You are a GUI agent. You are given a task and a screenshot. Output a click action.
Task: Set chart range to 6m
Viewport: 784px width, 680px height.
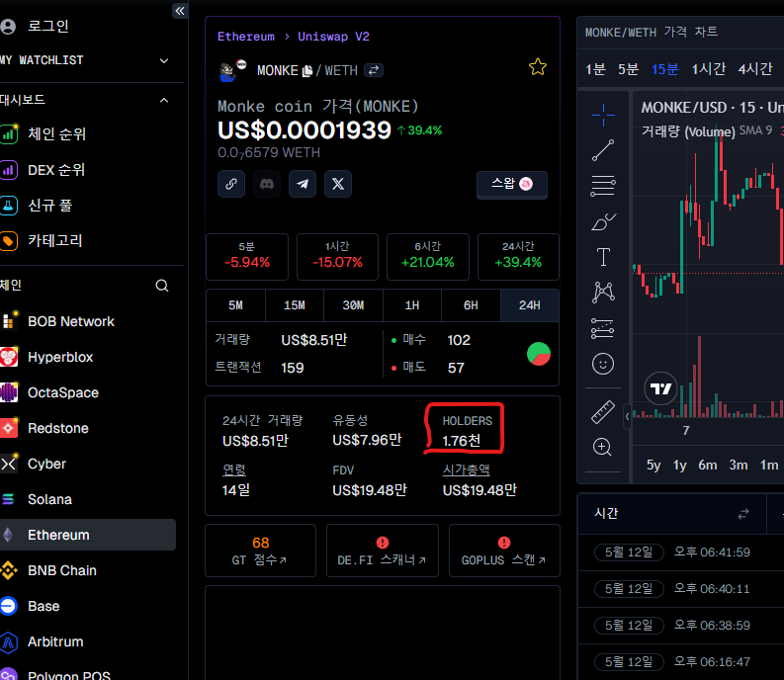click(708, 466)
